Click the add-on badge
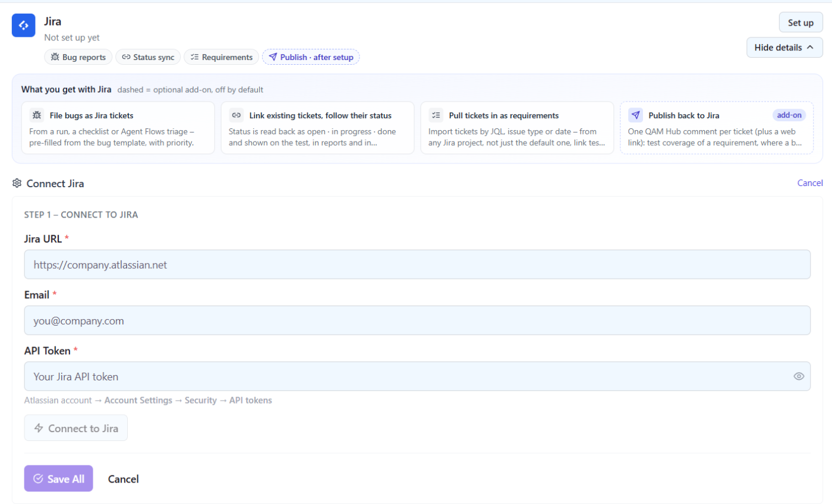 [x=789, y=115]
